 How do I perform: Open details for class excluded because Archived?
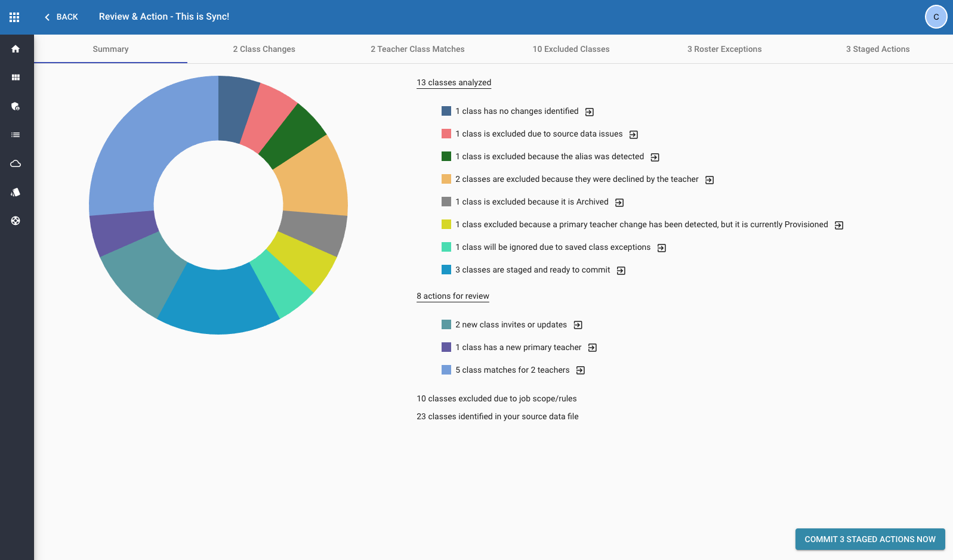[619, 203]
